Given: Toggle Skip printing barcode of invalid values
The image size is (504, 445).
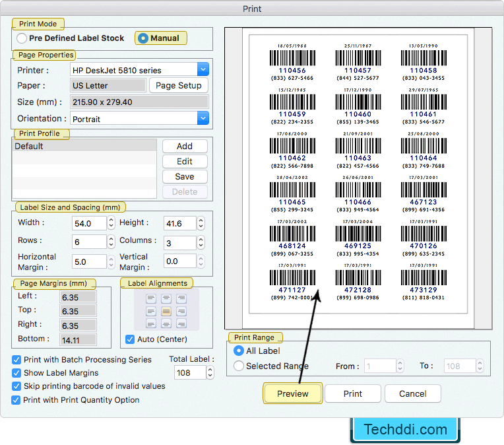Looking at the screenshot, I should 16,386.
